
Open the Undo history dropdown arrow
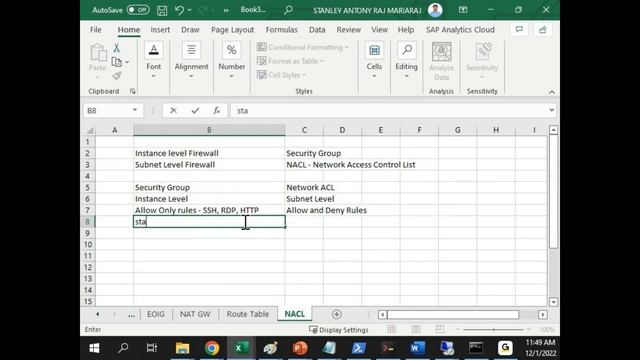189,10
